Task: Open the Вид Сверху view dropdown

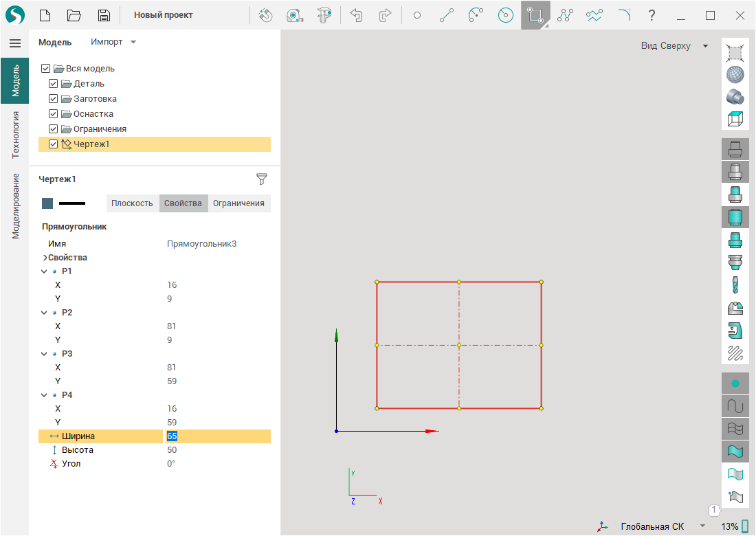Action: click(x=674, y=46)
